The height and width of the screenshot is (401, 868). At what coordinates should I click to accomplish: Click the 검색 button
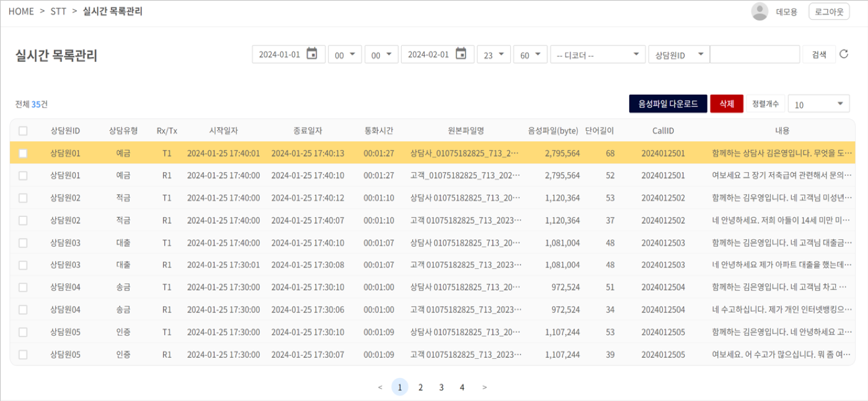tap(819, 55)
